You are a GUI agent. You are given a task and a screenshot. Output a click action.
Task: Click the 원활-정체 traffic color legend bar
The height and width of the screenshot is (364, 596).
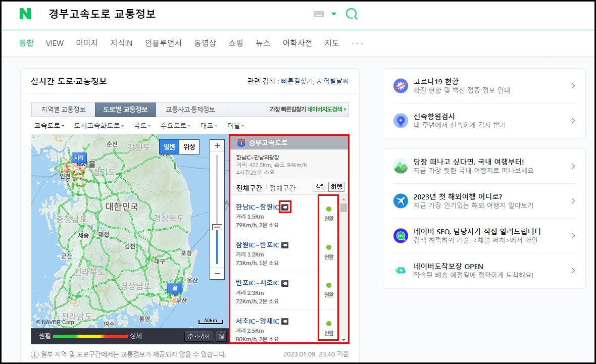tap(90, 336)
